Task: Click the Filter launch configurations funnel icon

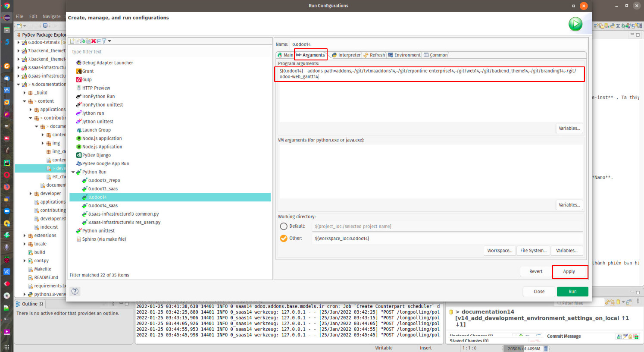Action: [x=104, y=41]
